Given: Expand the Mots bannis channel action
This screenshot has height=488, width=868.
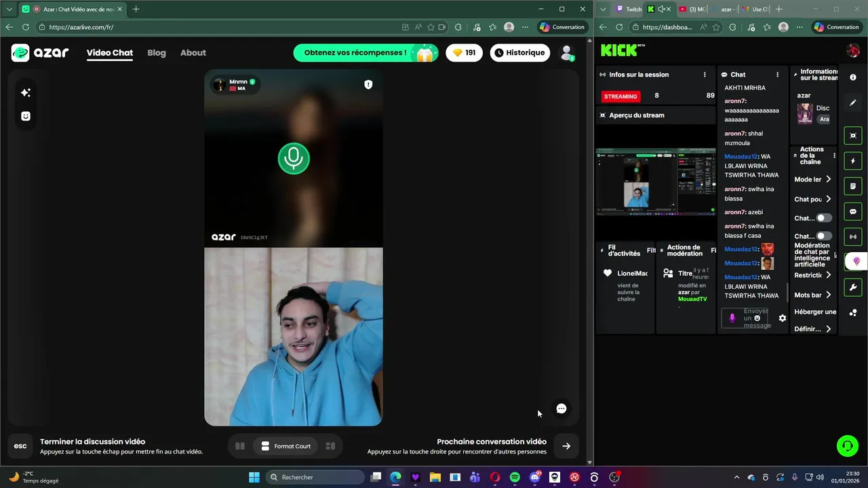Looking at the screenshot, I should click(x=813, y=295).
